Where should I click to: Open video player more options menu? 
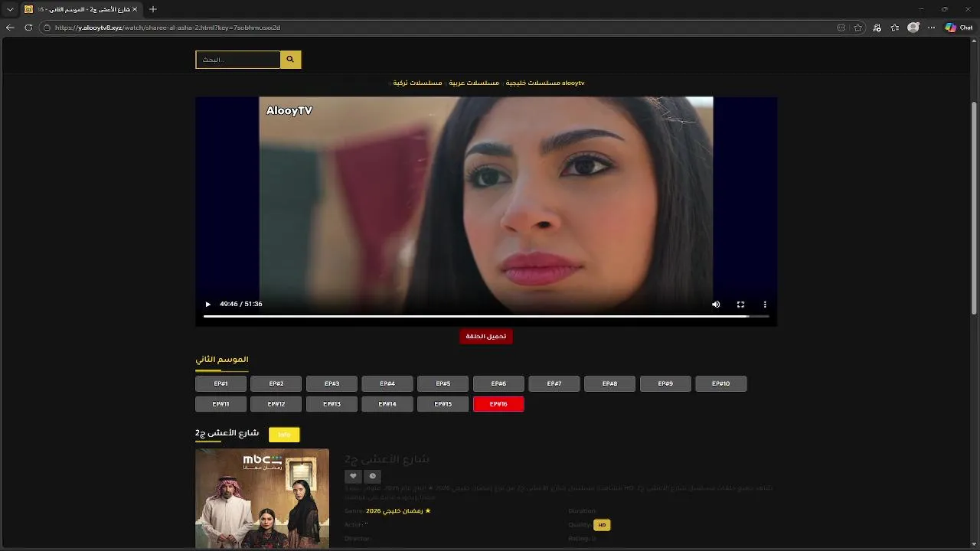click(x=765, y=305)
